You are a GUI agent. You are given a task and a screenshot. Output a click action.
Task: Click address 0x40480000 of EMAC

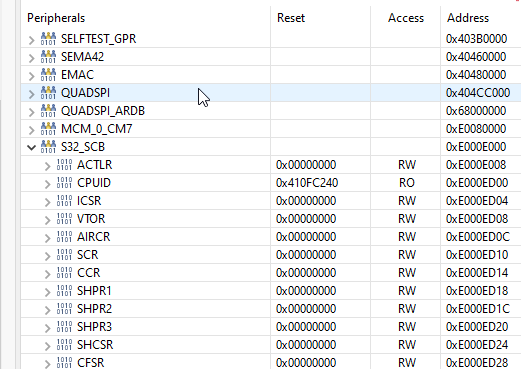[x=476, y=75]
